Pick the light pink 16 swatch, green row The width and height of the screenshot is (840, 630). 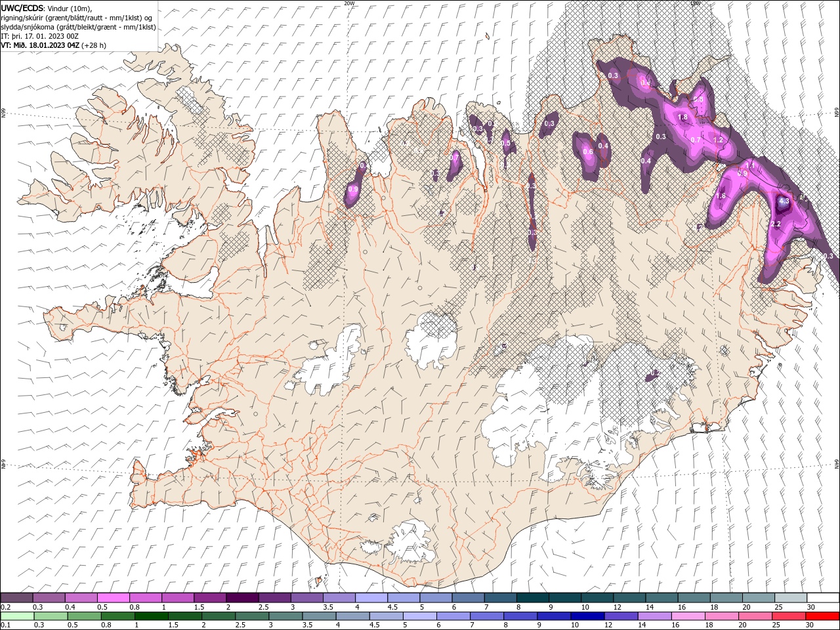(688, 616)
